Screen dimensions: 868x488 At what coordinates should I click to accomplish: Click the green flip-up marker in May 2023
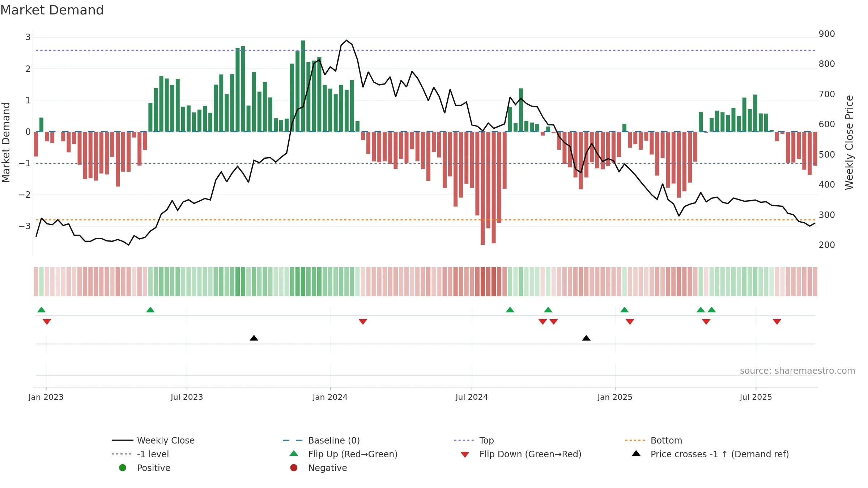click(x=150, y=310)
